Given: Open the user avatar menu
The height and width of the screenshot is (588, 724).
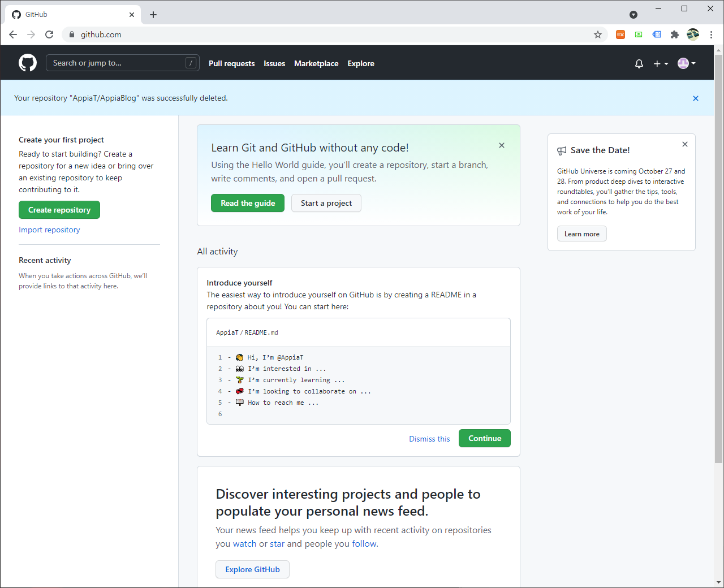Looking at the screenshot, I should coord(687,63).
